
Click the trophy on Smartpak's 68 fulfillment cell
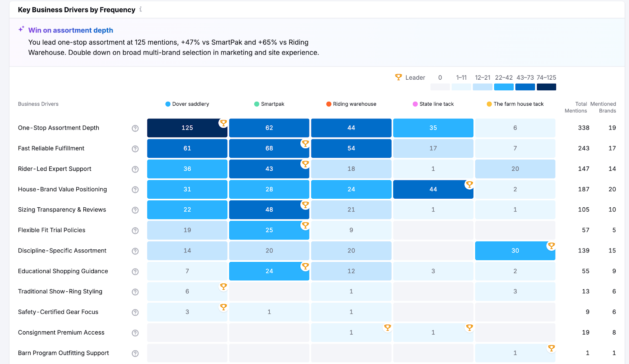tap(305, 143)
